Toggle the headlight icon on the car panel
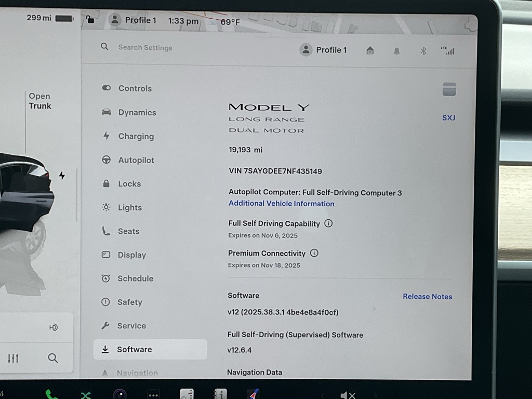 click(53, 327)
